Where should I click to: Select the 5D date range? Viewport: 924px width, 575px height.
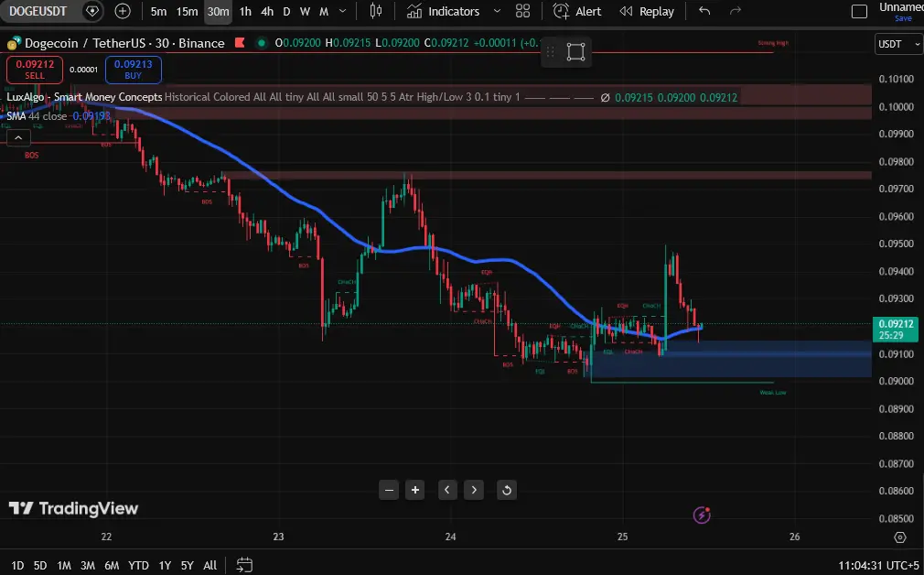40,565
